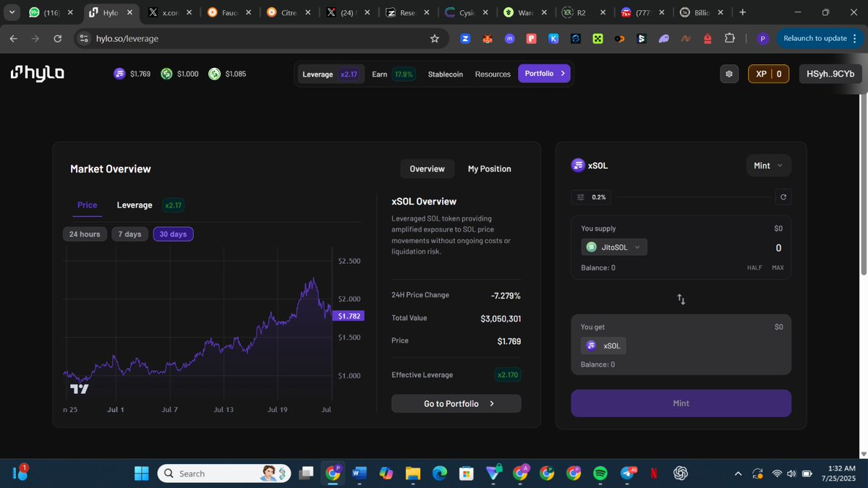Click the purple Portfolio button

(x=544, y=73)
